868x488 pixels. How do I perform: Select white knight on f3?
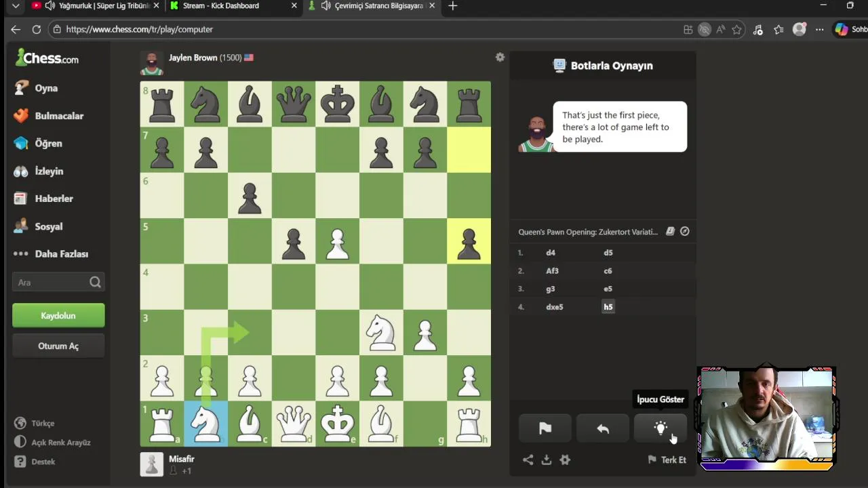(381, 332)
